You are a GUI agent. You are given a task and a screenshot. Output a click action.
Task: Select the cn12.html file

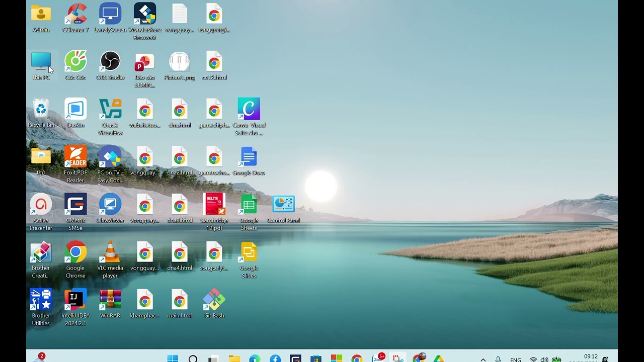click(214, 66)
